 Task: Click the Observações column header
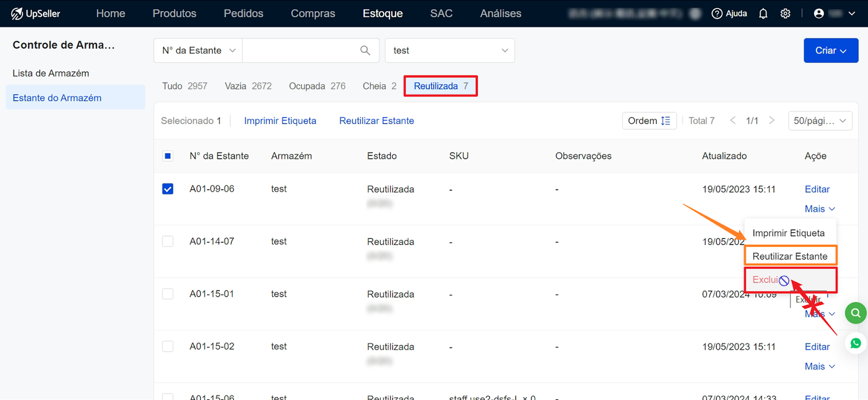point(583,156)
